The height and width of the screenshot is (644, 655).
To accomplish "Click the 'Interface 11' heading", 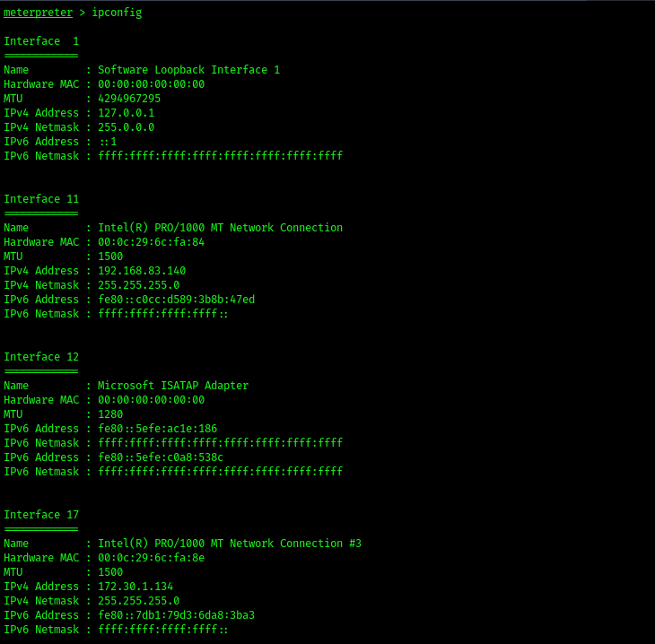I will click(41, 199).
